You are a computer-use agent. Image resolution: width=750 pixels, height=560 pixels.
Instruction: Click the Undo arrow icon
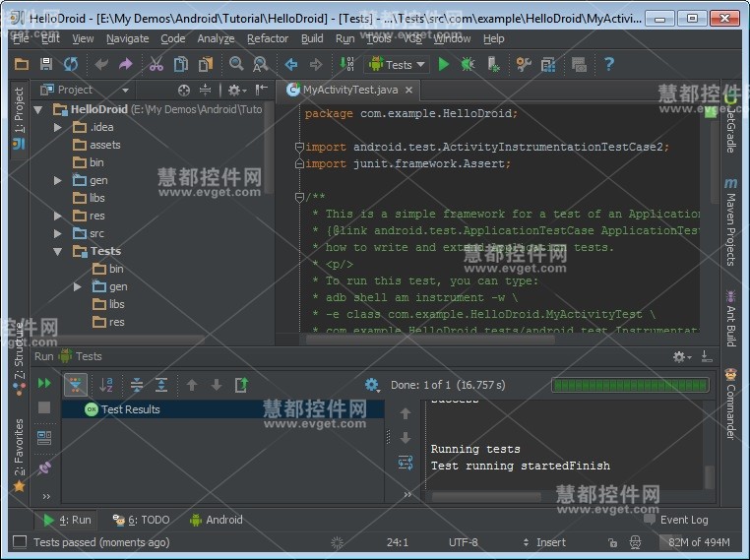101,64
